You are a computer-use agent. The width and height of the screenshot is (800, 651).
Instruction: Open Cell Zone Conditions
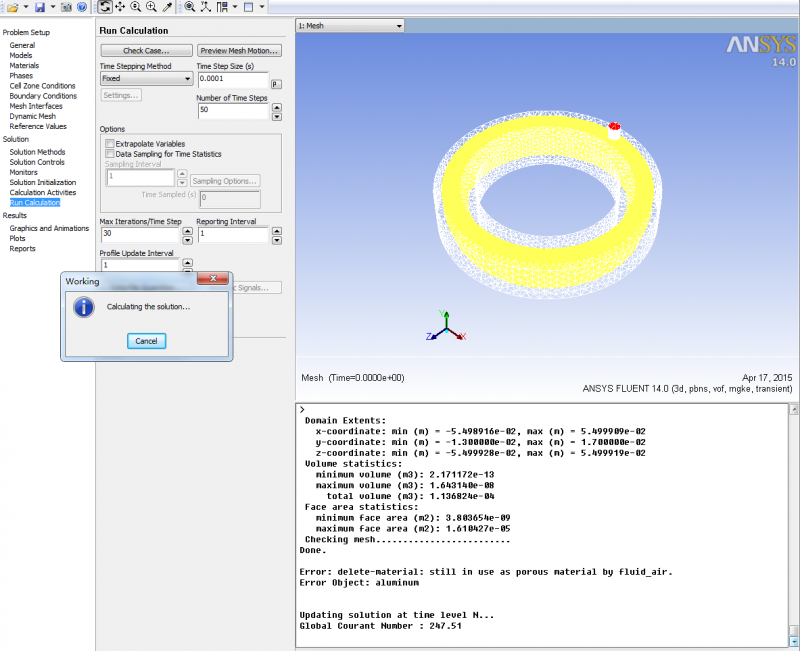(42, 86)
